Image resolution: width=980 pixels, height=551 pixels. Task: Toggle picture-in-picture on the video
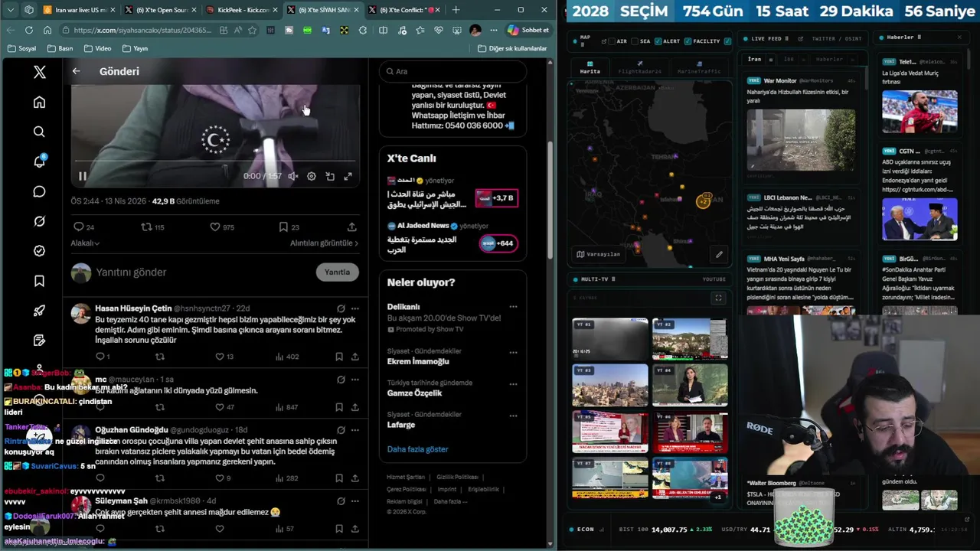click(330, 176)
